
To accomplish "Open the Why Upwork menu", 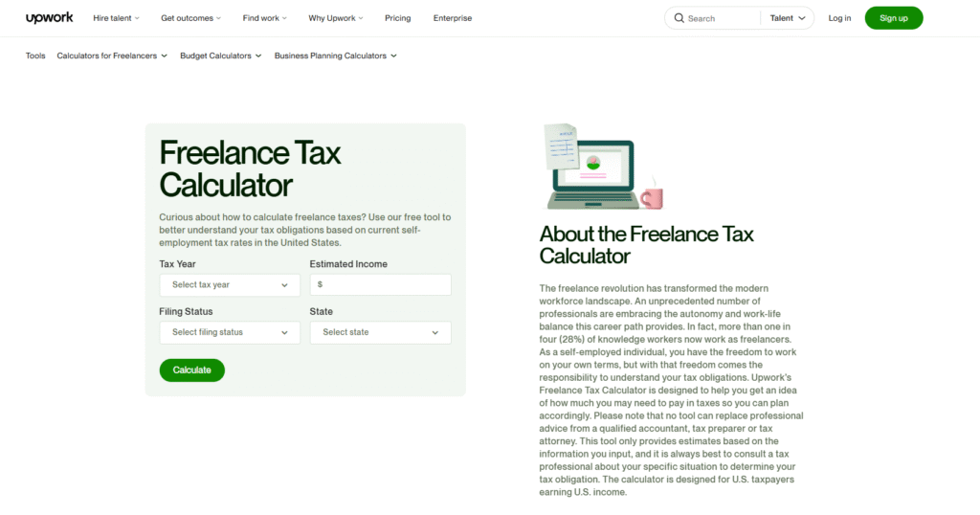I will click(x=336, y=18).
